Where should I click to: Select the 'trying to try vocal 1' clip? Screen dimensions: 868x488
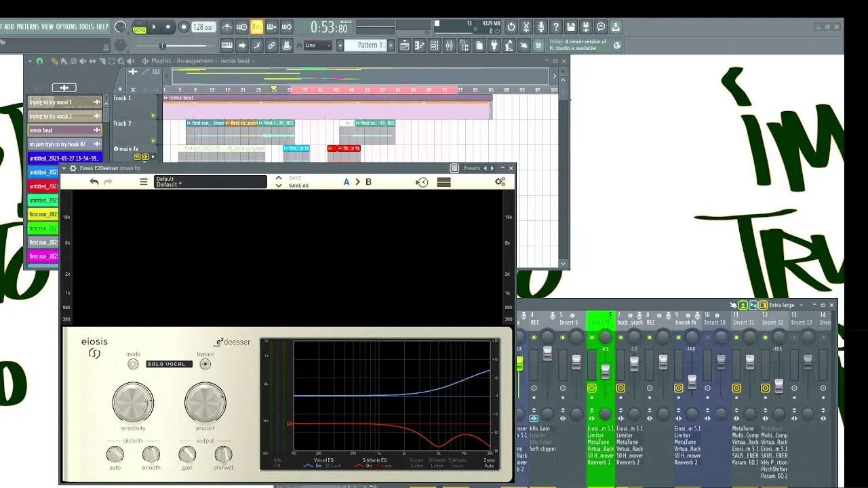[64, 102]
